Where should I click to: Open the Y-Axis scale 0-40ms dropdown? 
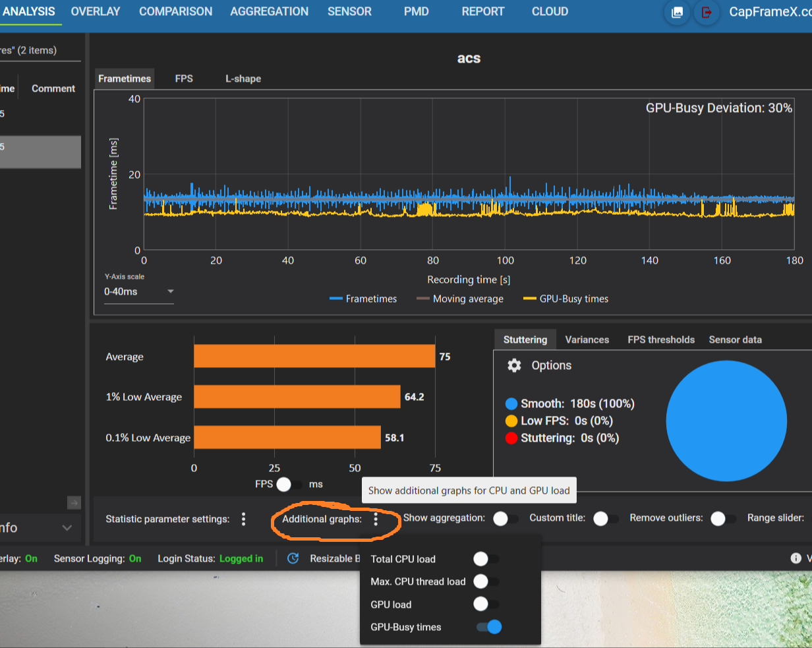138,291
